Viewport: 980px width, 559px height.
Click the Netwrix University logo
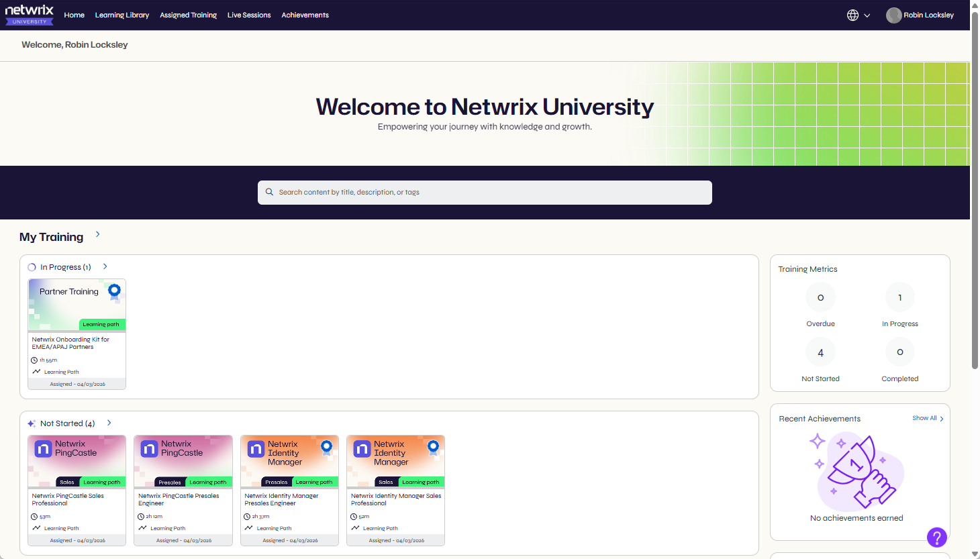point(30,14)
